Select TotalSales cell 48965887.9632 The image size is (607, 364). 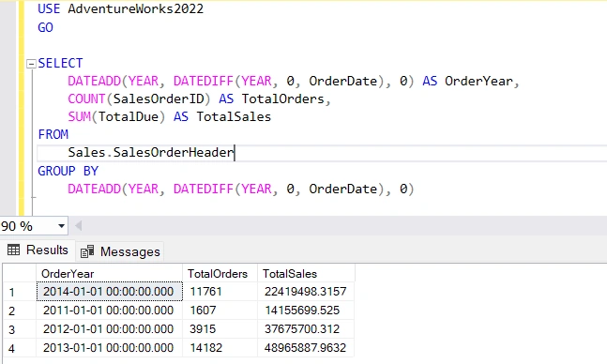point(306,348)
